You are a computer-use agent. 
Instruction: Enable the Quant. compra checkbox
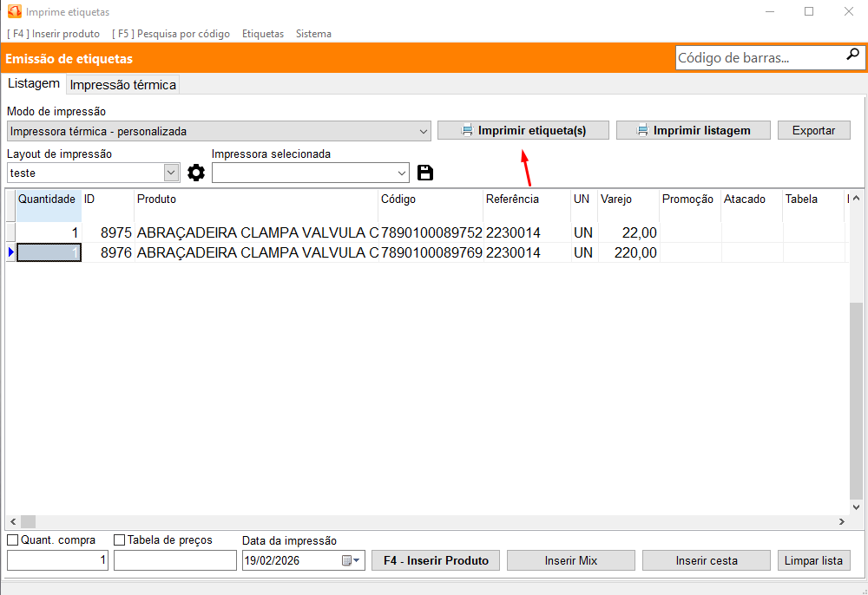coord(13,540)
